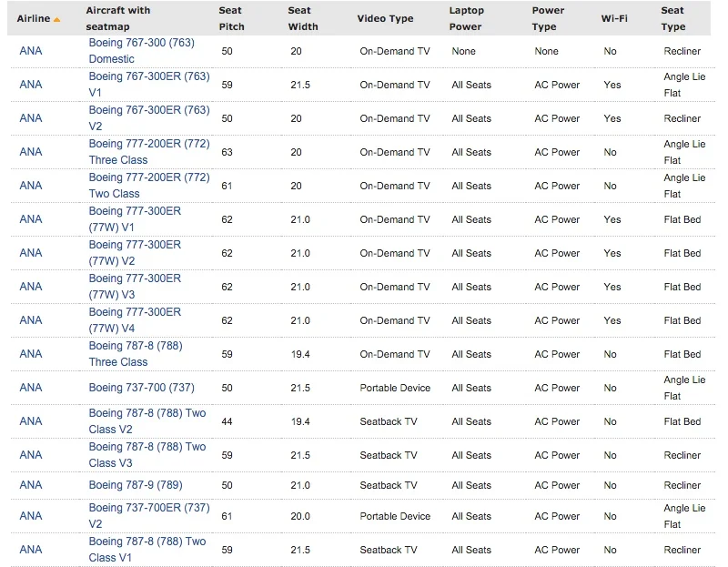Open Boeing 777-200ER (772) Two Class link

(x=149, y=186)
